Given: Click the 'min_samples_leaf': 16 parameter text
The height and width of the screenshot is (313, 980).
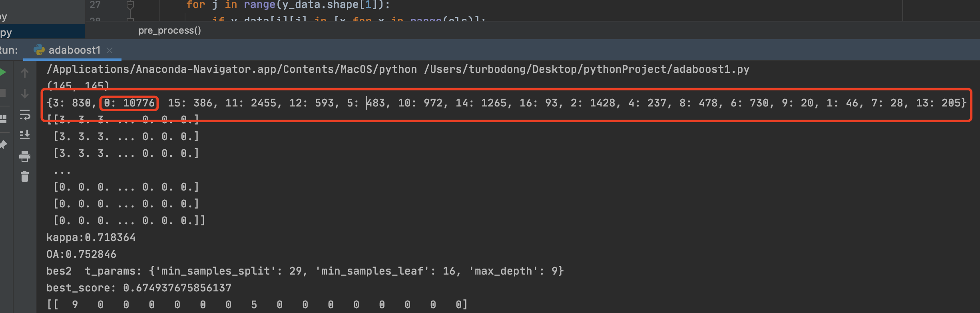Looking at the screenshot, I should tap(385, 271).
